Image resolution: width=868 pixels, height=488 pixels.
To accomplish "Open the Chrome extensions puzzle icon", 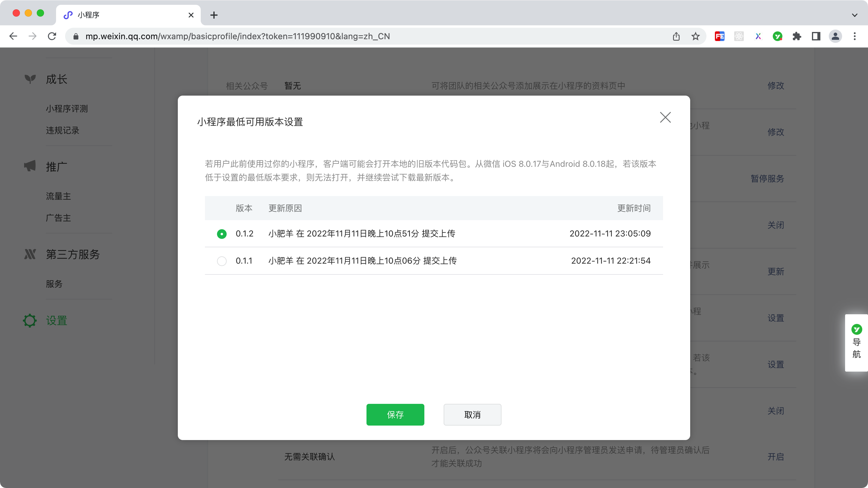I will click(x=797, y=36).
